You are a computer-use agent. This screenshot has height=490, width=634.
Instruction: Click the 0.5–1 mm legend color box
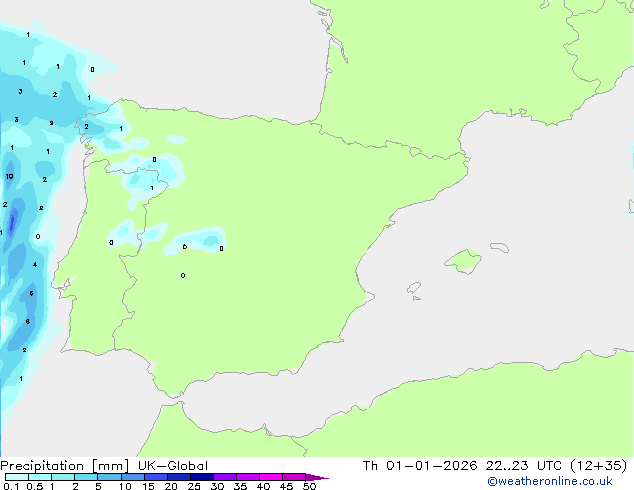point(40,477)
